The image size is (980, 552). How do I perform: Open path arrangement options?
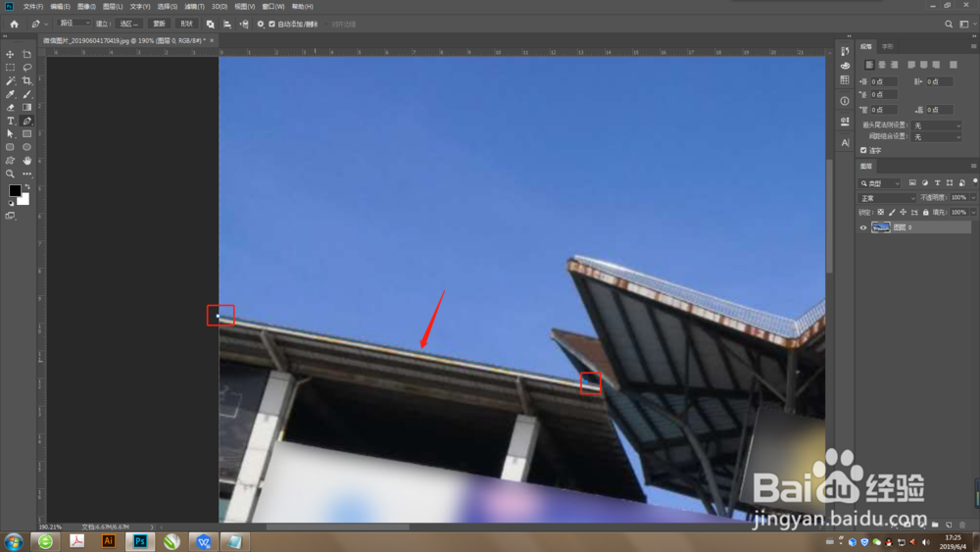point(244,24)
